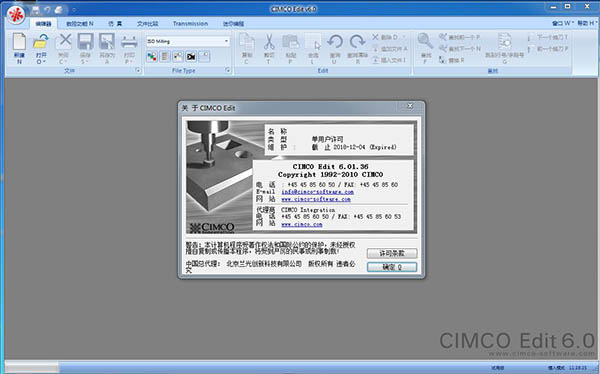Click the license terms button in dialog
Viewport: 600px width, 374px height.
coord(392,253)
